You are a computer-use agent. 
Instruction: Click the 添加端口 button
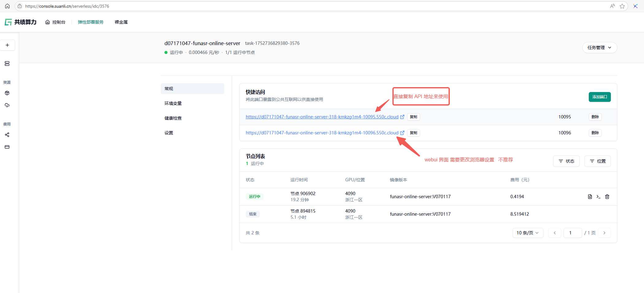pos(600,97)
